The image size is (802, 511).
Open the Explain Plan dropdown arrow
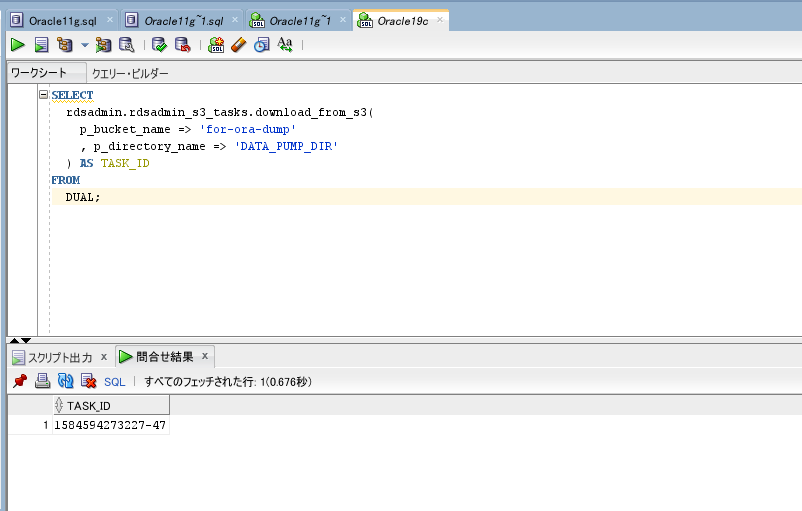tap(85, 45)
